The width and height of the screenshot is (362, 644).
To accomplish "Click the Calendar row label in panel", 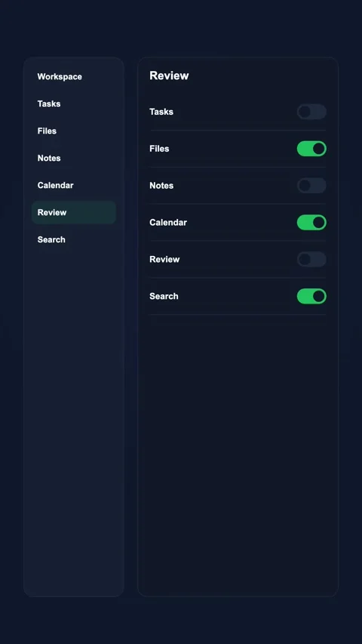I will 168,223.
